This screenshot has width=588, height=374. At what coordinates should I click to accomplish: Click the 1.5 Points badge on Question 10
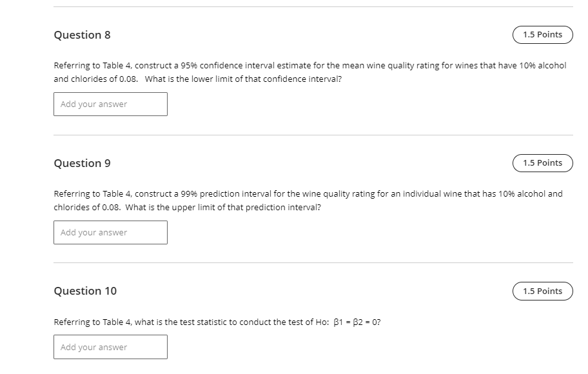pyautogui.click(x=542, y=291)
